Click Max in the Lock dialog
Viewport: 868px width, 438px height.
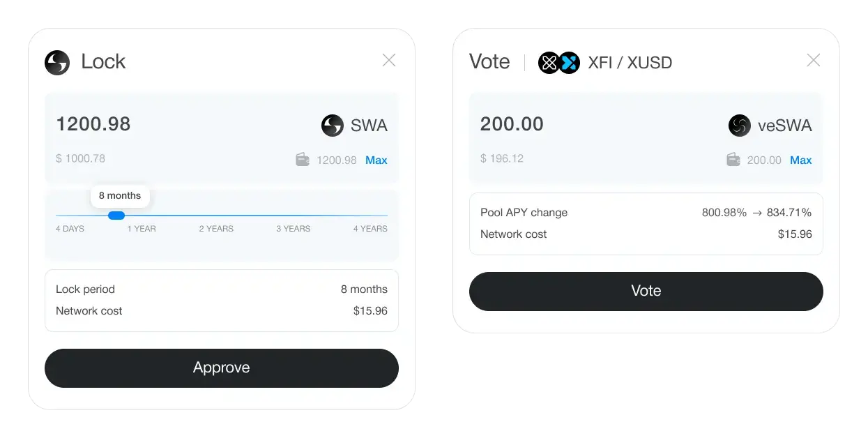point(376,160)
